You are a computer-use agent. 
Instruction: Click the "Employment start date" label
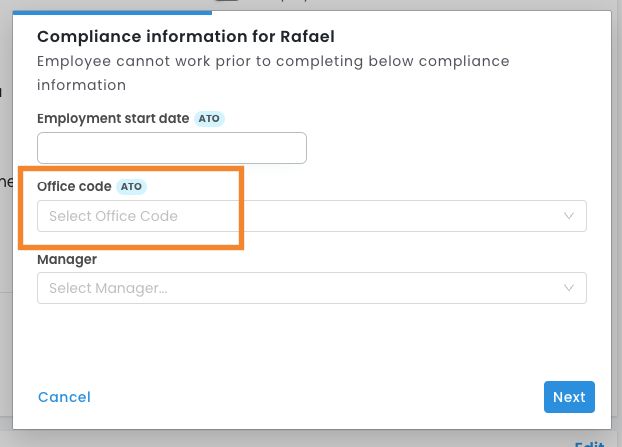[x=113, y=118]
